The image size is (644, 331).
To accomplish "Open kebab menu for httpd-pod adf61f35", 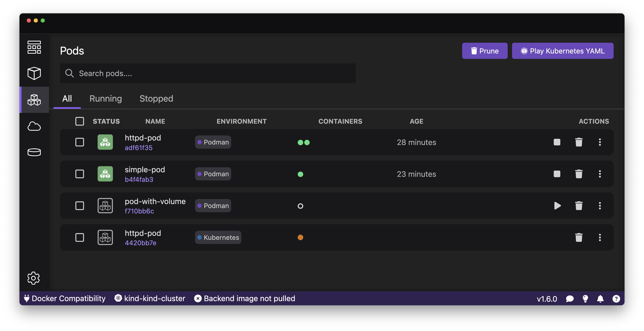I will tap(600, 142).
